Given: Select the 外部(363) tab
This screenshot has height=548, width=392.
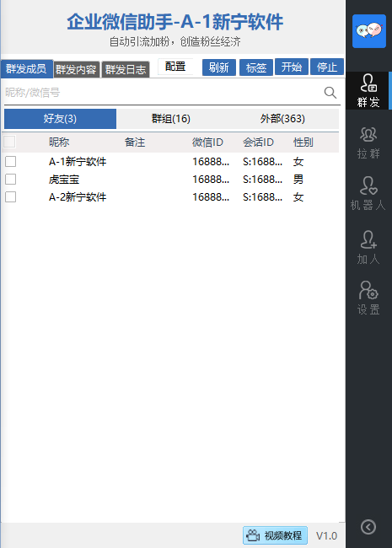Looking at the screenshot, I should click(x=282, y=119).
